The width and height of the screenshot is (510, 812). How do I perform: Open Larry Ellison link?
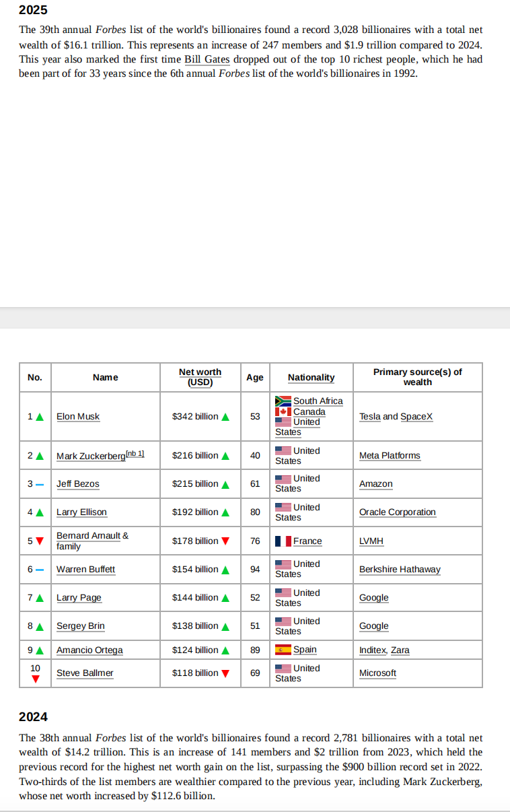[x=81, y=512]
